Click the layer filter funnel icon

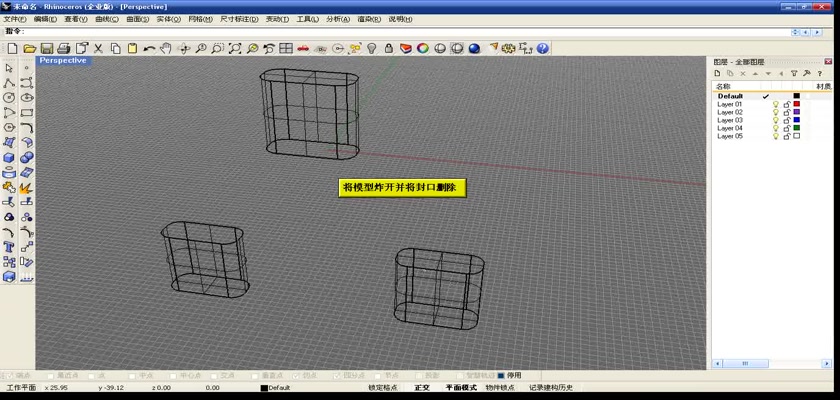pos(794,73)
